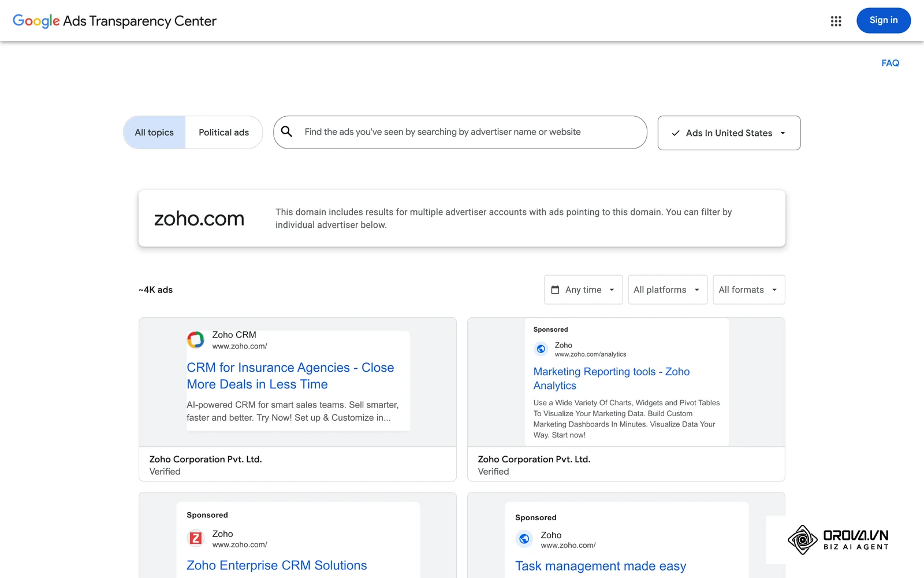Click the globe icon beside www.zoho.com/analytics
The image size is (924, 578).
pos(541,349)
